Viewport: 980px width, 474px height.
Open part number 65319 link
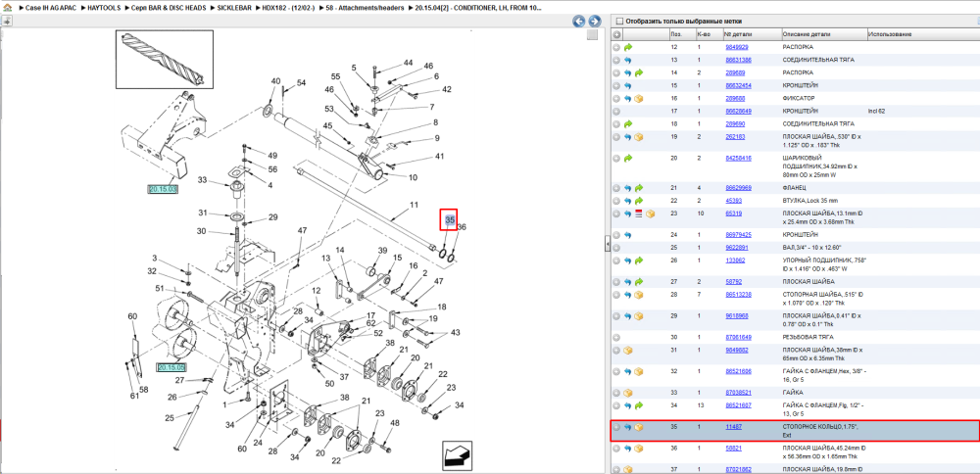point(734,213)
